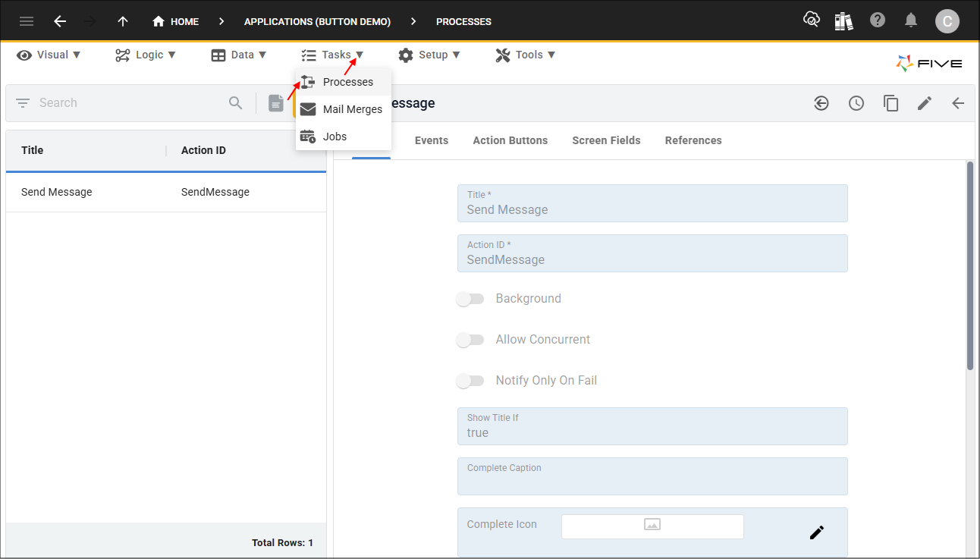The image size is (980, 559).
Task: Click the copy record icon
Action: click(891, 103)
